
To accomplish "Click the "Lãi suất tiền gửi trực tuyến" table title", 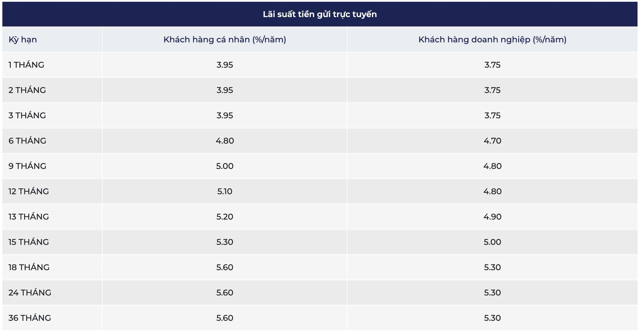I will point(320,14).
